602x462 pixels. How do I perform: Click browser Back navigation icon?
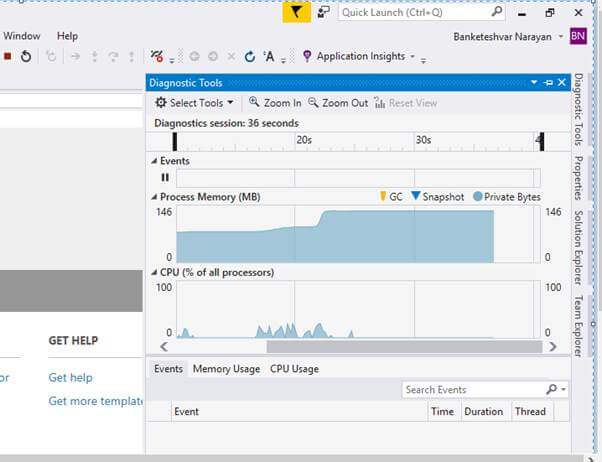pyautogui.click(x=194, y=56)
